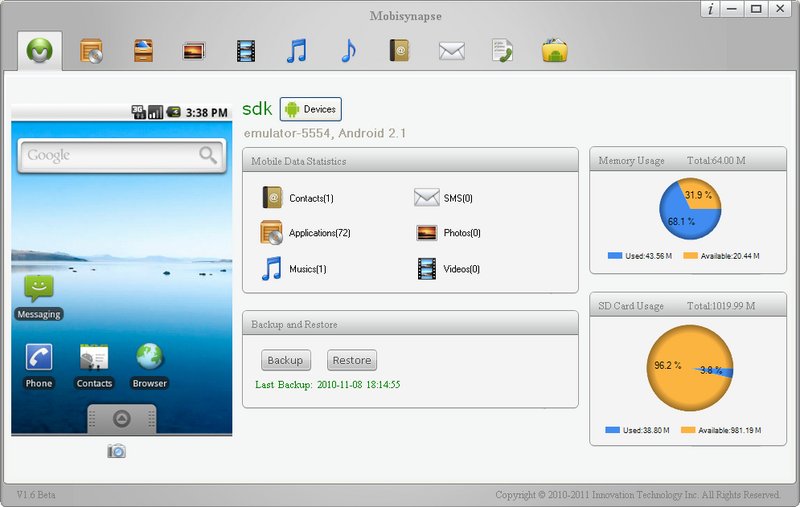Open the double-note Music tab in toolbar

click(x=296, y=50)
